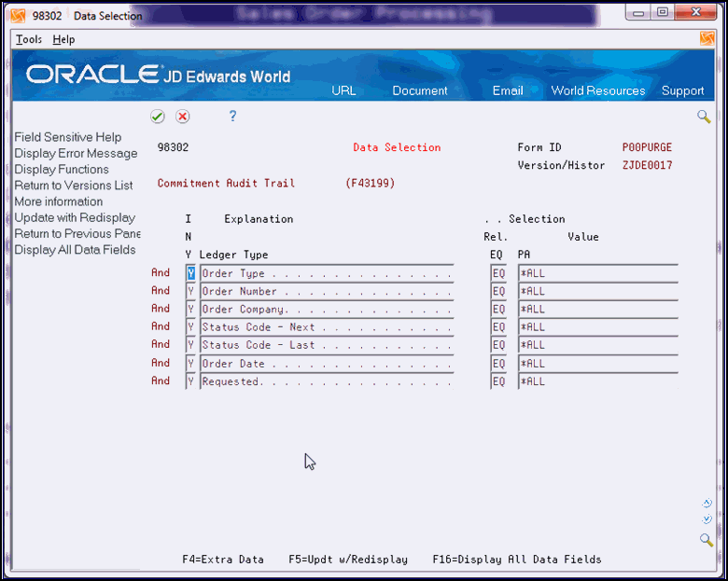Click the Ledger Type label
The width and height of the screenshot is (728, 581).
[233, 255]
